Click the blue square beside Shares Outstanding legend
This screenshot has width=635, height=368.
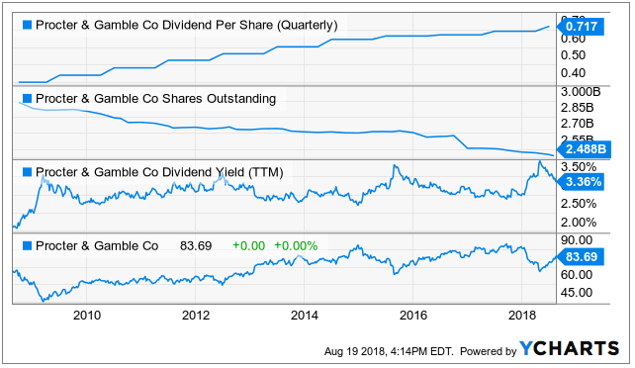[x=27, y=98]
